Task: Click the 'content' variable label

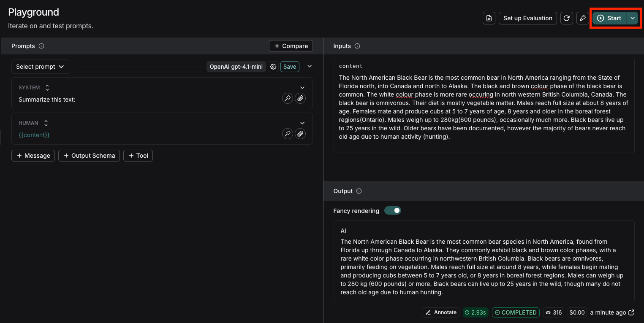Action: 351,66
